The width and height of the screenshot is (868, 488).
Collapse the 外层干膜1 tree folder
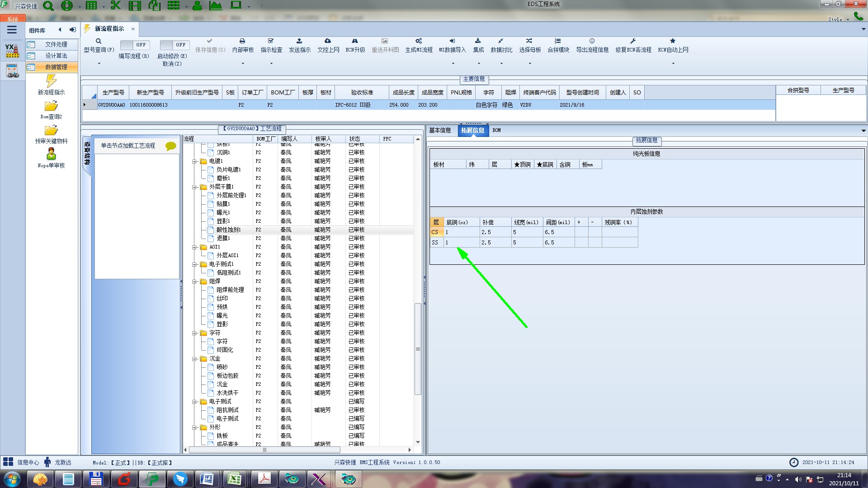pos(194,187)
